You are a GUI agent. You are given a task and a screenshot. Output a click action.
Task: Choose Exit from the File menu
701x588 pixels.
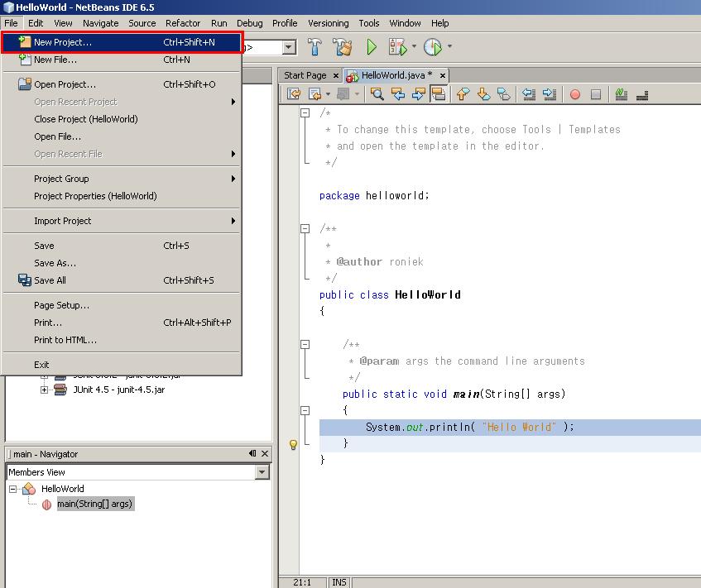pos(122,365)
